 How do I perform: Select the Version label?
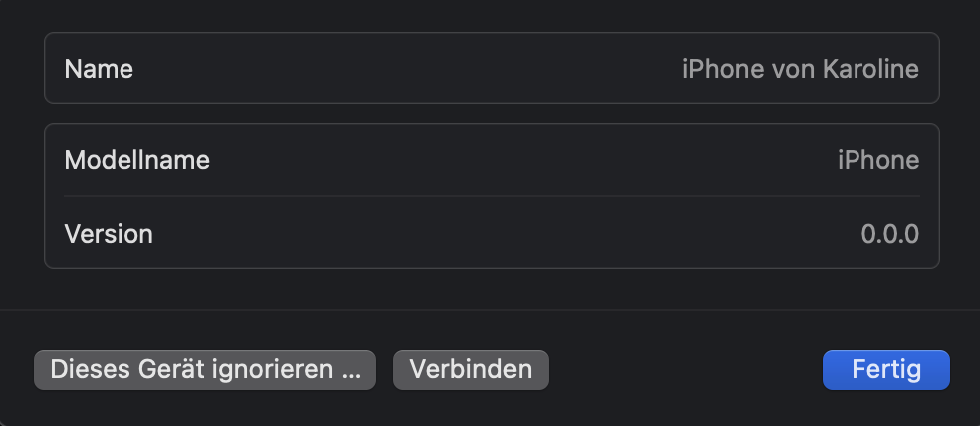pos(109,234)
